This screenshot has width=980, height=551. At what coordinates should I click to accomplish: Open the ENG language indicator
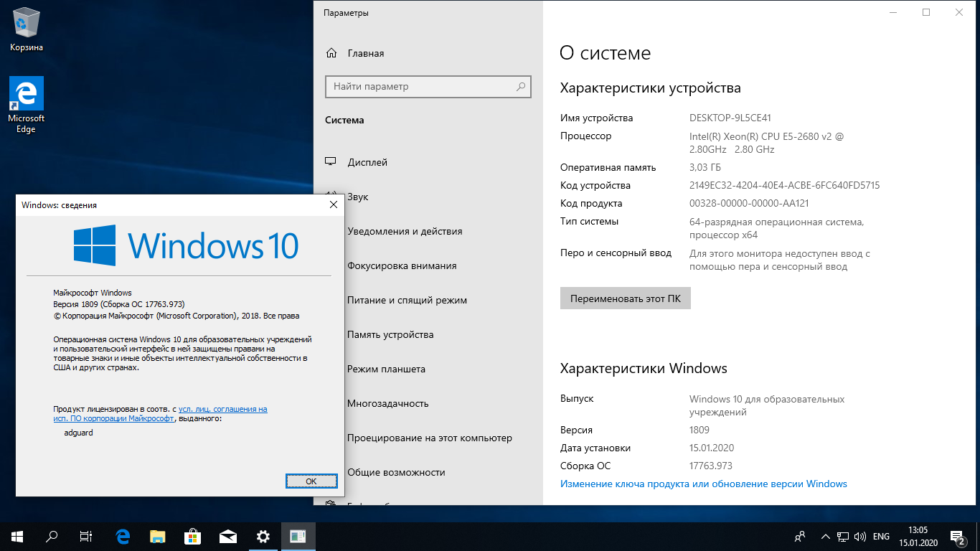point(881,536)
